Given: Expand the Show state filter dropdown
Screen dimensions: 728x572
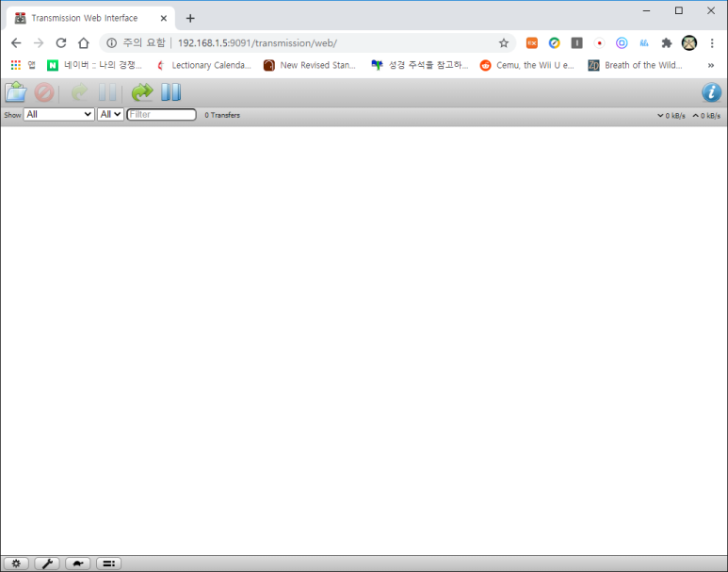Looking at the screenshot, I should 59,114.
